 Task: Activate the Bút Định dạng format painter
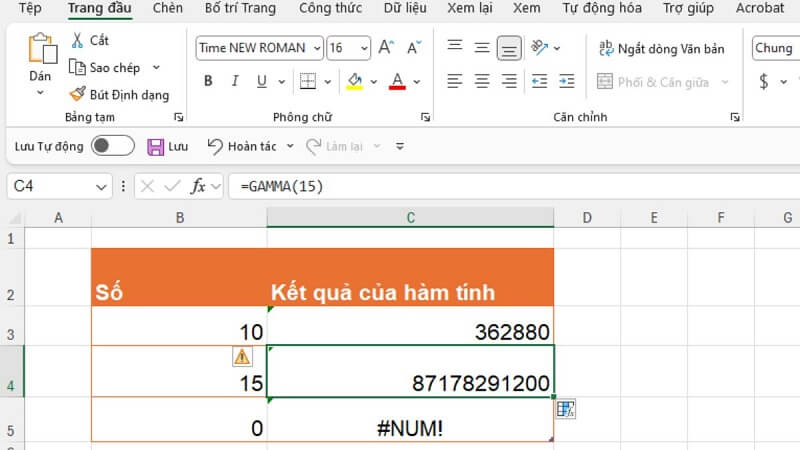119,95
